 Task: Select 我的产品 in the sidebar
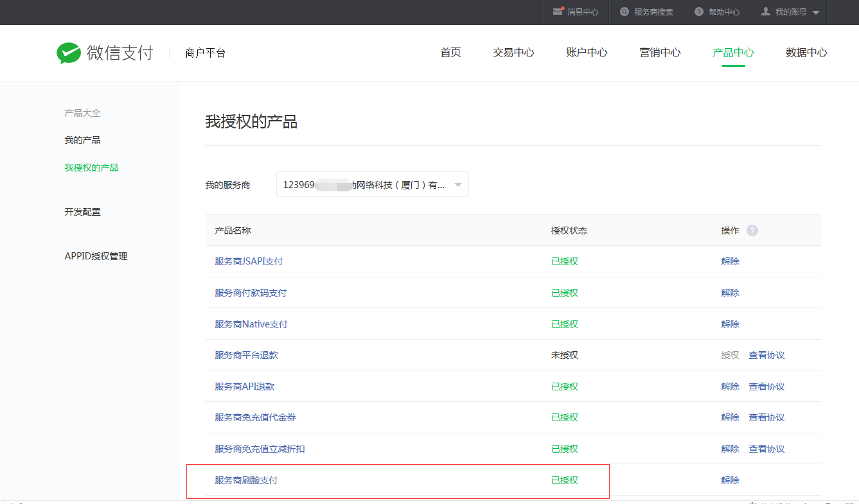(82, 140)
